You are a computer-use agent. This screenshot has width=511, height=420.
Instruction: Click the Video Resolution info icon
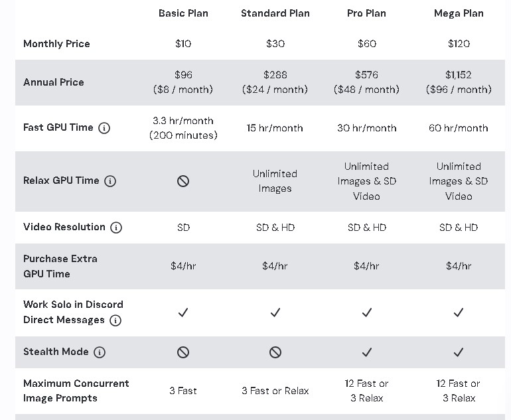(x=116, y=228)
